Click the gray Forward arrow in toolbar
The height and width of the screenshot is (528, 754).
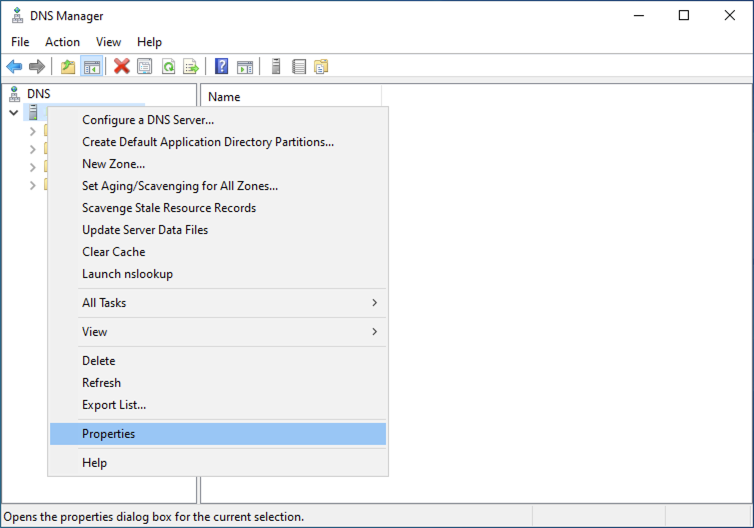(x=37, y=66)
